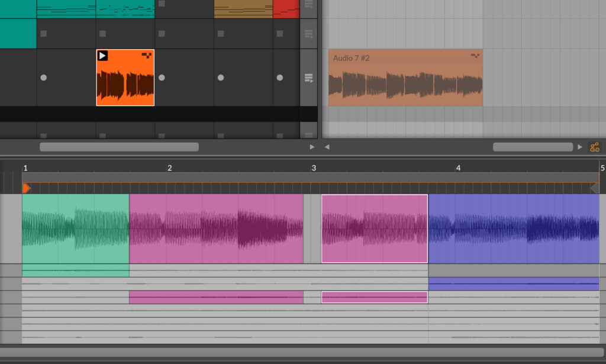Click track launch icon in the orange clip's row
The width and height of the screenshot is (606, 364).
click(308, 78)
